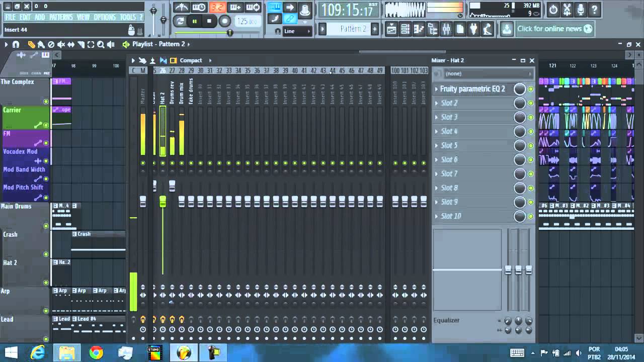Select the playlist paint brush tool
644x362 pixels.
41,44
